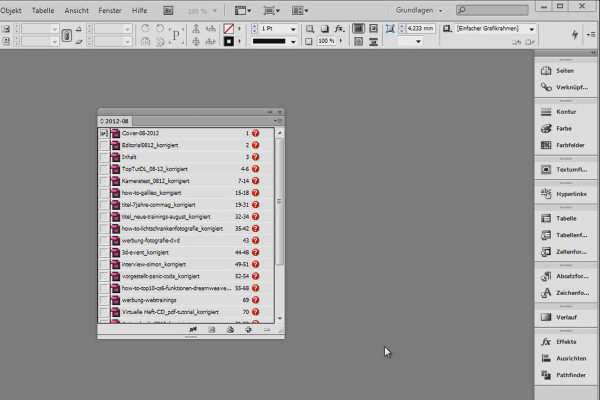Click the remove documents minus icon

pos(267,330)
